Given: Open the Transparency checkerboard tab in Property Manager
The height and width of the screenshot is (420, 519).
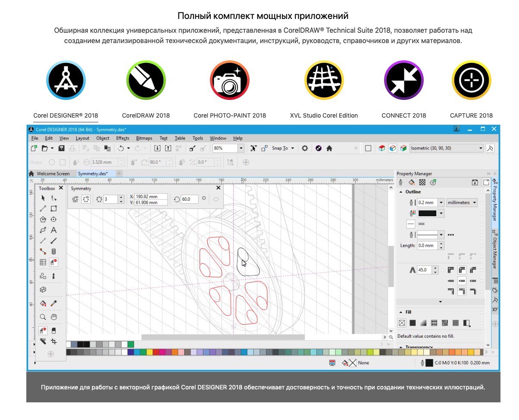Looking at the screenshot, I should pos(422,182).
